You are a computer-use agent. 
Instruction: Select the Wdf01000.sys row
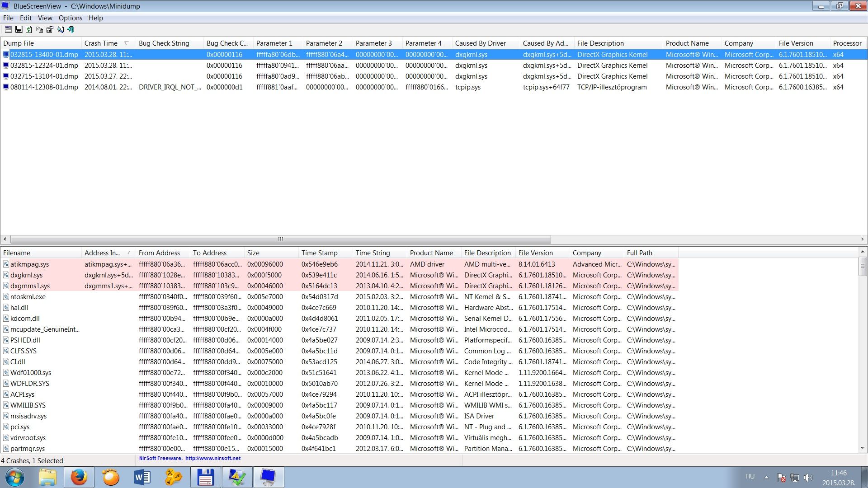339,373
